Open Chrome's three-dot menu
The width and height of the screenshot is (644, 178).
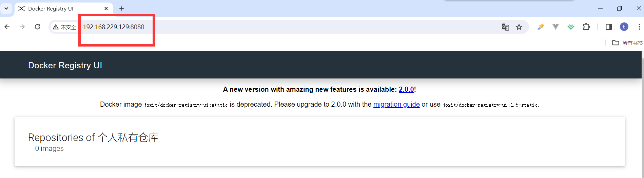click(639, 27)
